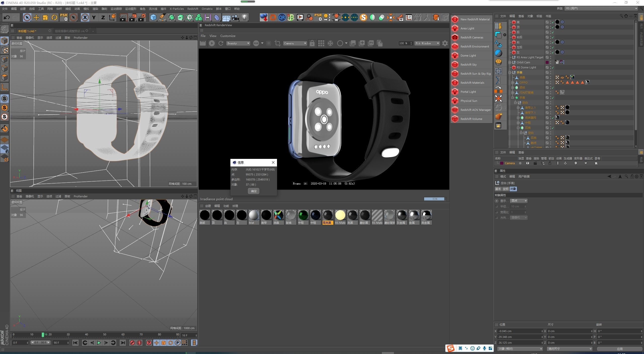
Task: Click the Undo arrow icon
Action: click(7, 17)
